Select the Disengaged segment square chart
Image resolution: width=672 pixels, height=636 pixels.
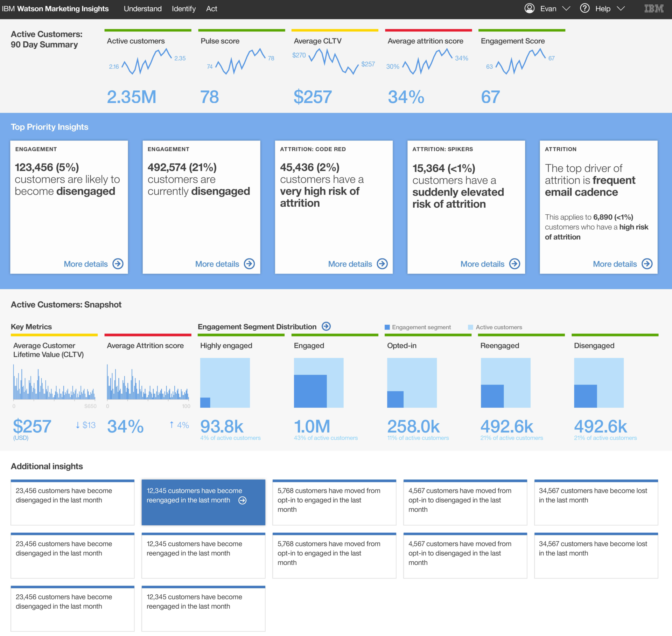[599, 383]
